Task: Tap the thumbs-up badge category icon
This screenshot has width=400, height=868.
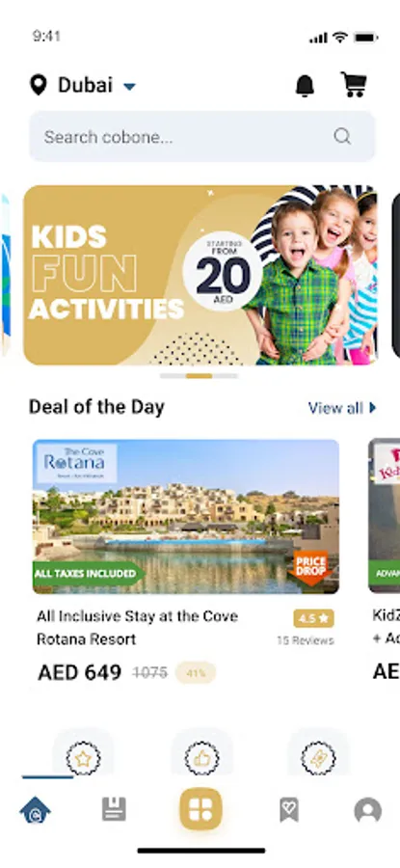Action: tap(201, 758)
